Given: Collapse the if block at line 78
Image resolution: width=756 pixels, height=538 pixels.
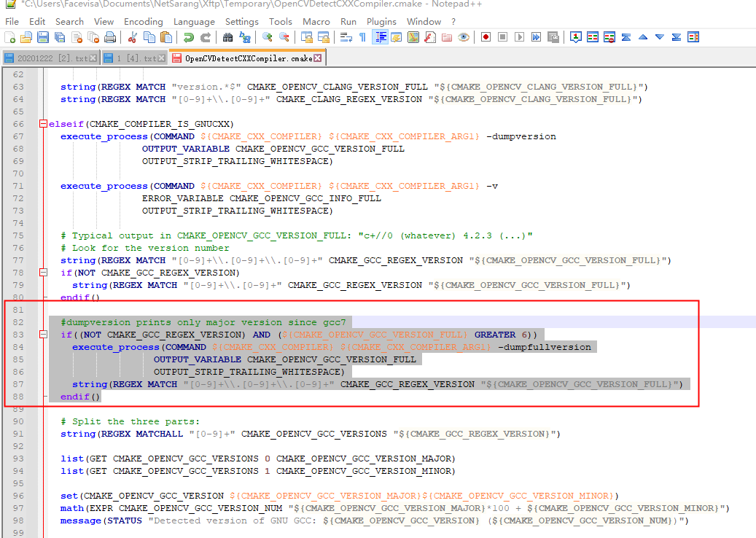Looking at the screenshot, I should (x=44, y=273).
